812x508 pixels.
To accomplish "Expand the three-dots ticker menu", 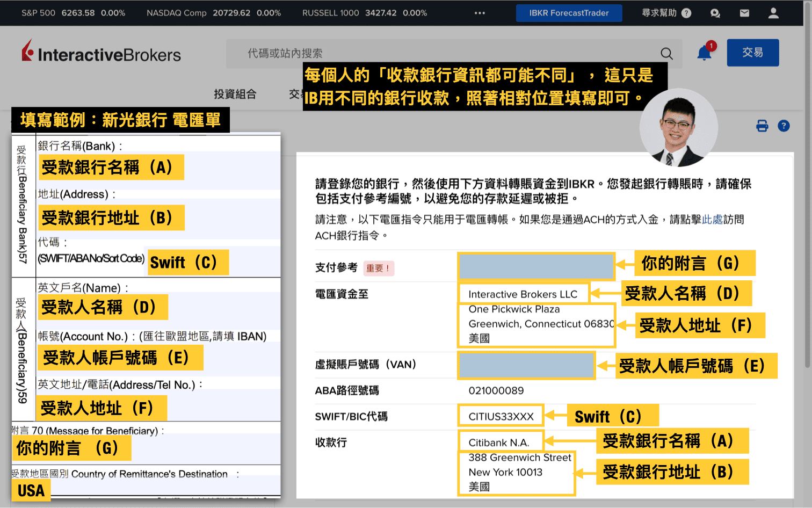I will tap(480, 13).
